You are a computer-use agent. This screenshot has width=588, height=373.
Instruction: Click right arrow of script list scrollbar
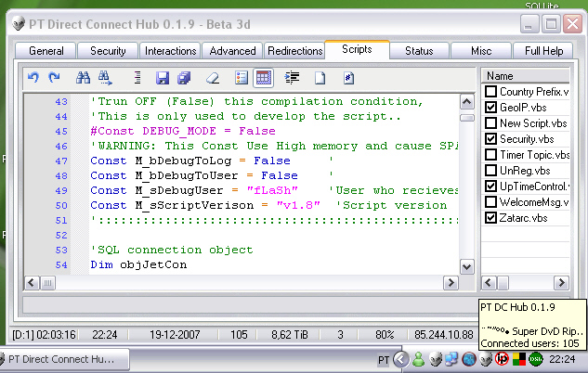click(x=564, y=282)
